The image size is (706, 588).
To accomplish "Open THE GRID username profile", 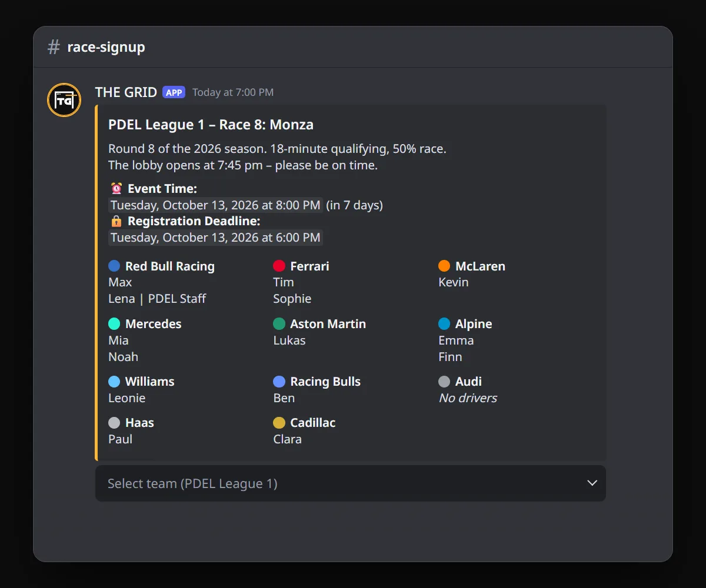I will point(126,92).
